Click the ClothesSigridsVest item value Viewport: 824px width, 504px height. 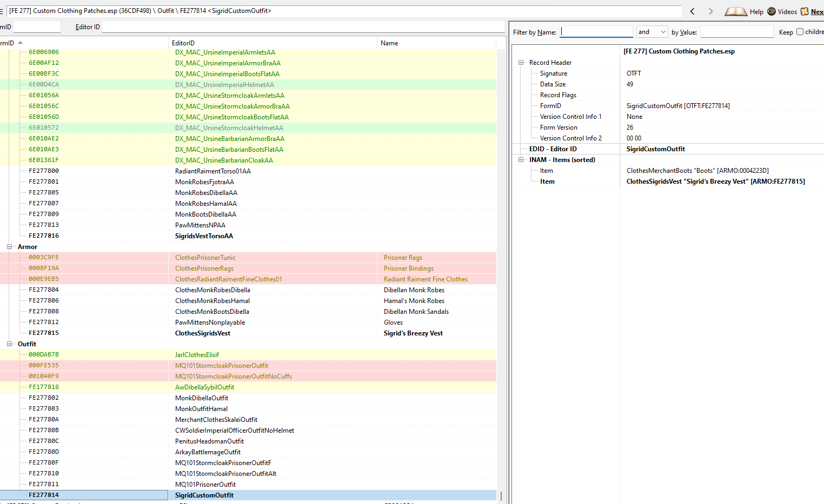[715, 182]
